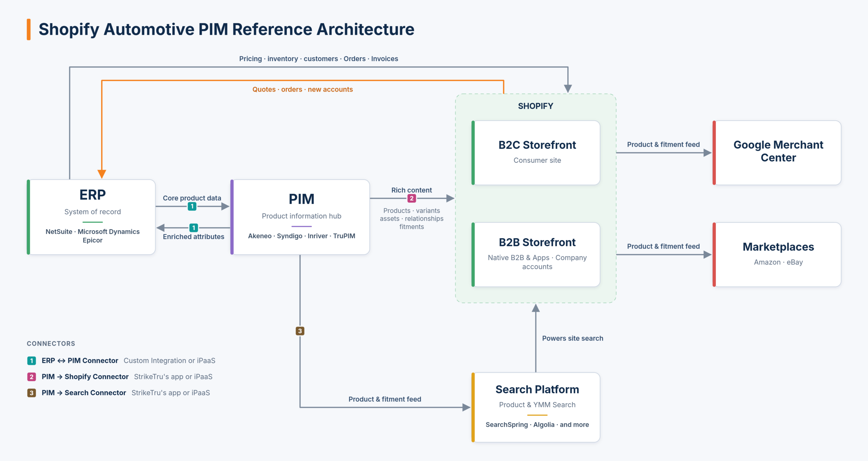Select the Search Platform card

pos(536,407)
